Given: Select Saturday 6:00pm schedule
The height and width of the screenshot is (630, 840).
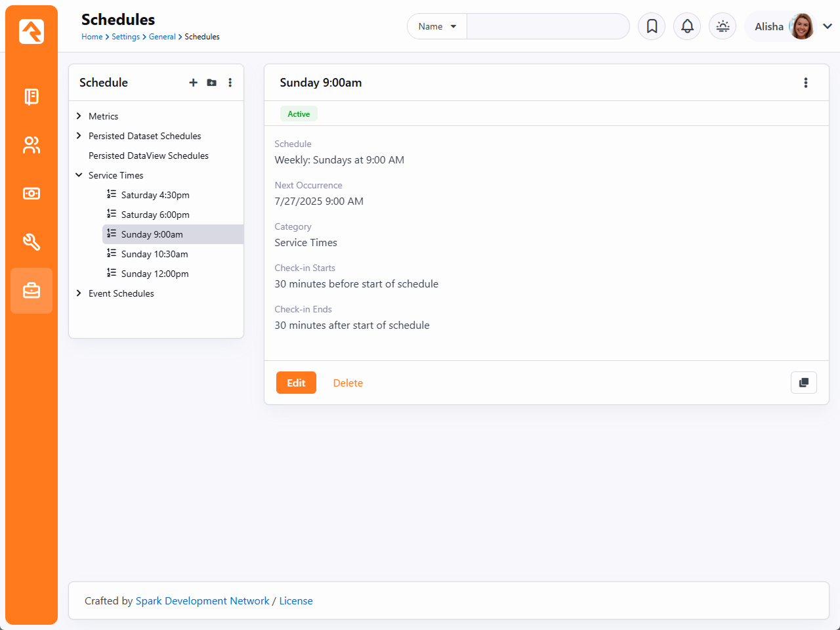Looking at the screenshot, I should [155, 215].
